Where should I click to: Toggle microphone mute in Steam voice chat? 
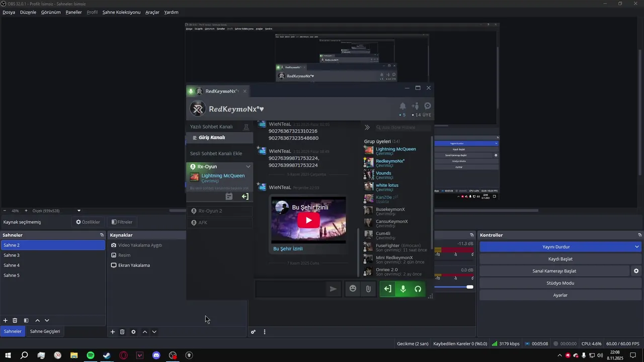click(403, 289)
